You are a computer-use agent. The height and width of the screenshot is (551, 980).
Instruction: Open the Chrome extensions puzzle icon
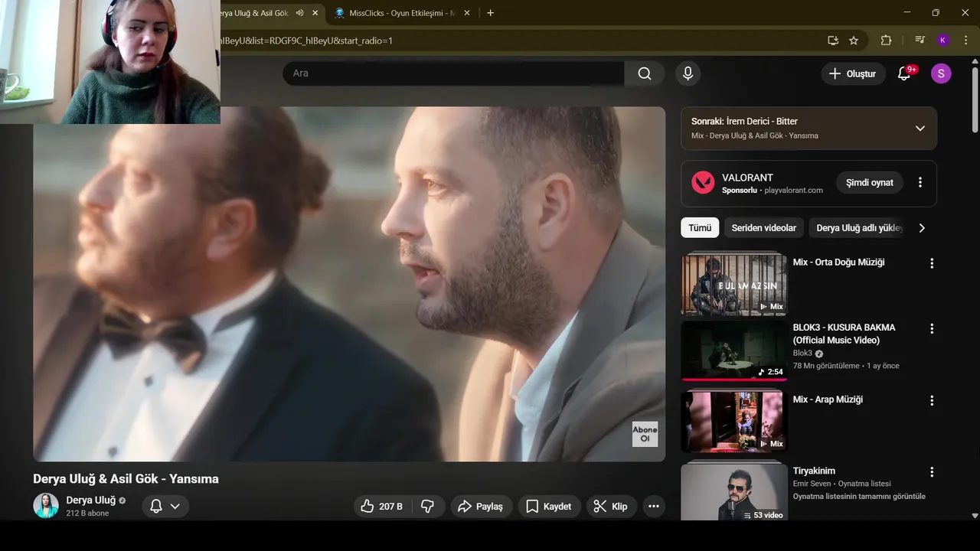(x=887, y=41)
